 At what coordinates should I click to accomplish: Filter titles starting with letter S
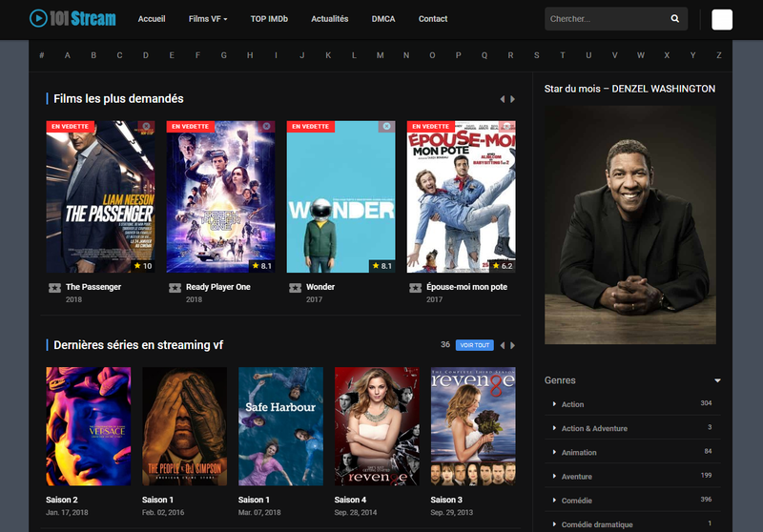click(536, 55)
